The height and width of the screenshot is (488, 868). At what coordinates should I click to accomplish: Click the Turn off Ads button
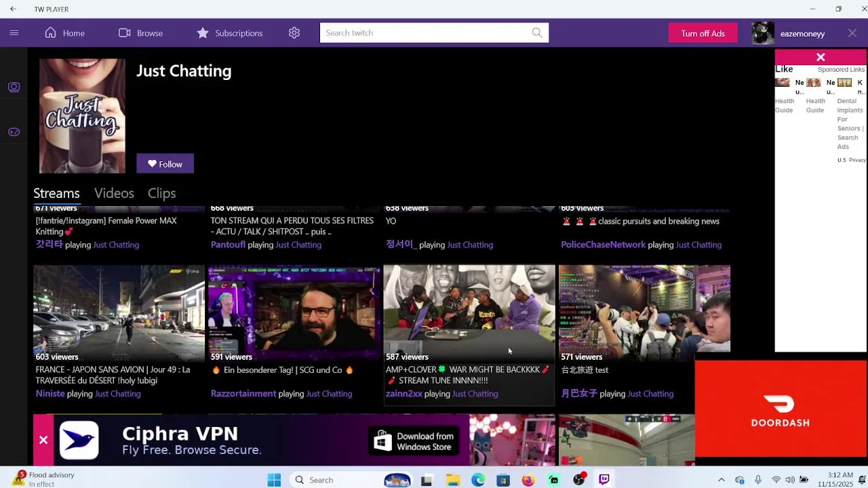[703, 33]
